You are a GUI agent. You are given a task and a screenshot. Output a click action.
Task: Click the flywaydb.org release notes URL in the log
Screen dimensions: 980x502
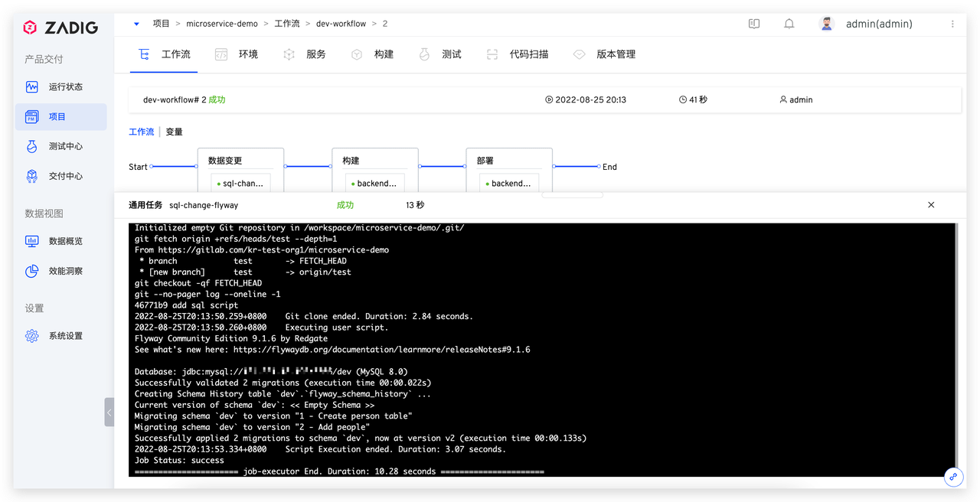382,350
